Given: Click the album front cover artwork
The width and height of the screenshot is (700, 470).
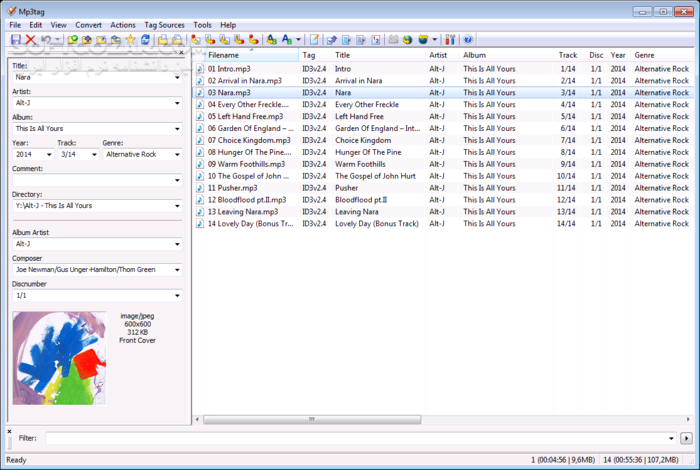Looking at the screenshot, I should pyautogui.click(x=59, y=358).
